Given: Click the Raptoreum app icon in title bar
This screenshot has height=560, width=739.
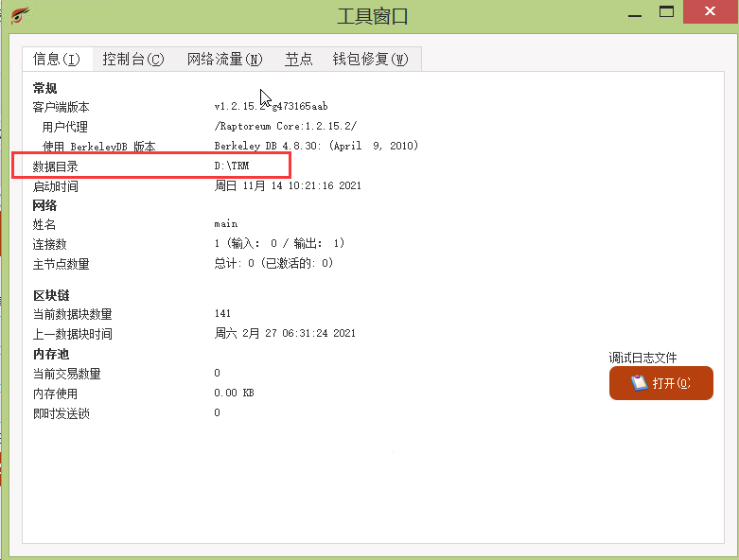Looking at the screenshot, I should tap(19, 15).
